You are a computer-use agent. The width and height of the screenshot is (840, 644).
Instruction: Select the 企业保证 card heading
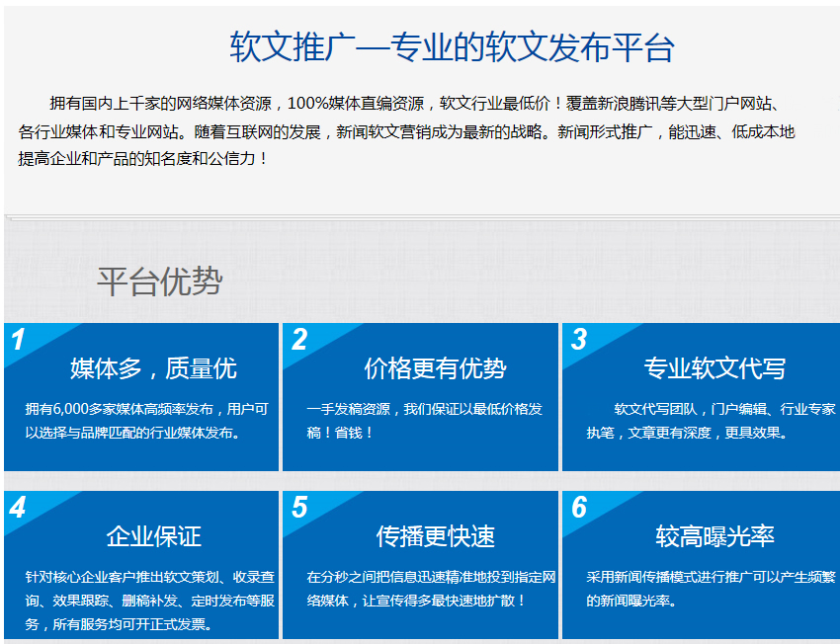(153, 536)
